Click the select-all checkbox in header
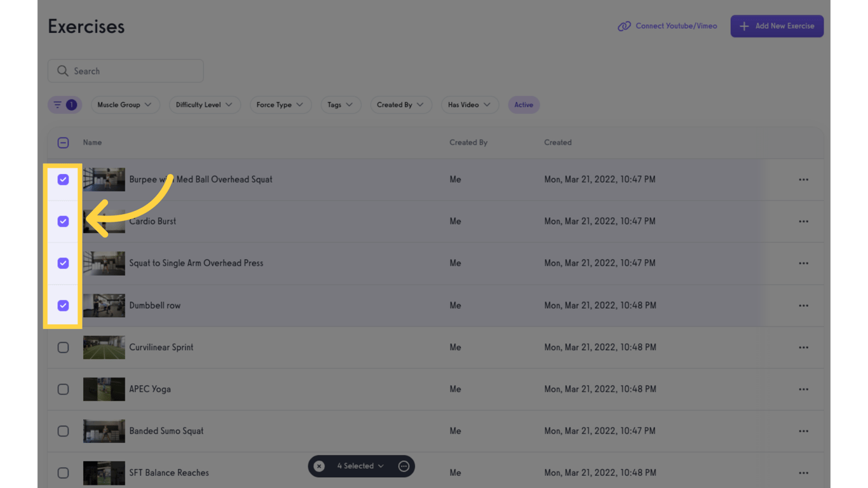Screen dimensions: 868x488 coord(63,142)
